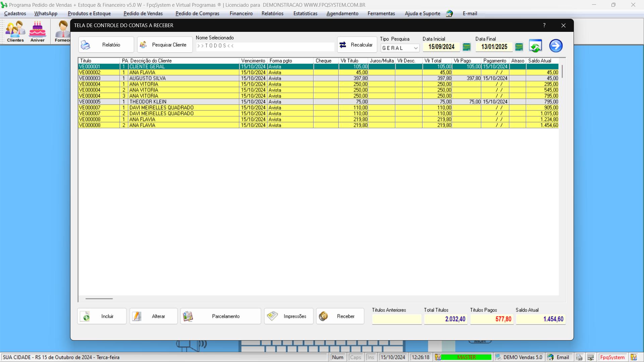The height and width of the screenshot is (362, 644).
Task: Click the Receber coin button
Action: [340, 316]
